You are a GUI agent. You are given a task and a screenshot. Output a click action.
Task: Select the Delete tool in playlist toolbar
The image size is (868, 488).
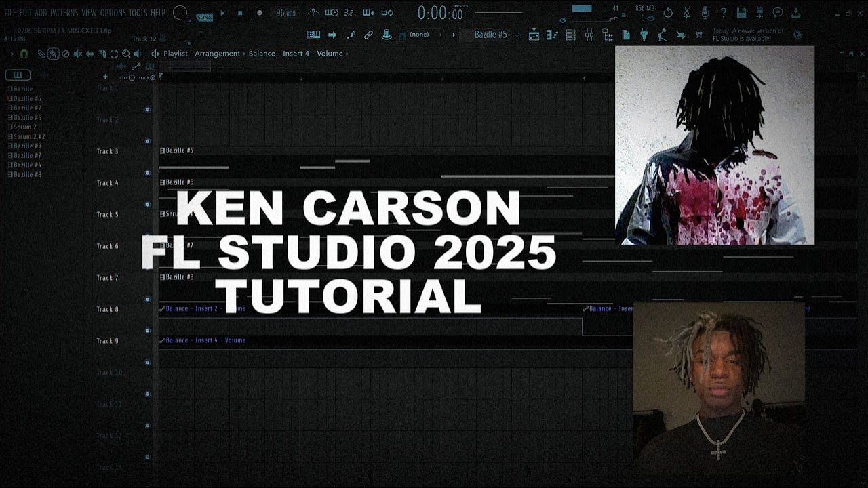pyautogui.click(x=66, y=54)
